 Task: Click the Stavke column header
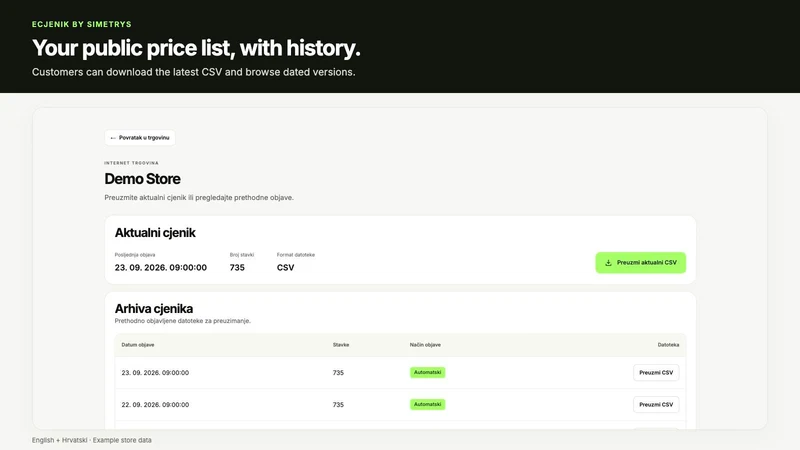(341, 345)
